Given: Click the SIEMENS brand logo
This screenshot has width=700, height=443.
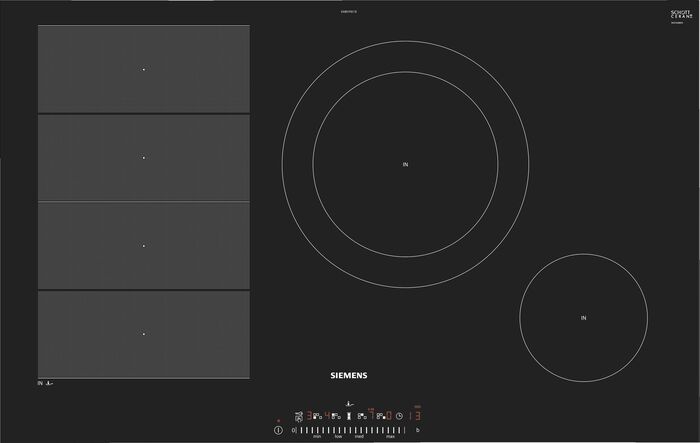Looking at the screenshot, I should coord(349,376).
